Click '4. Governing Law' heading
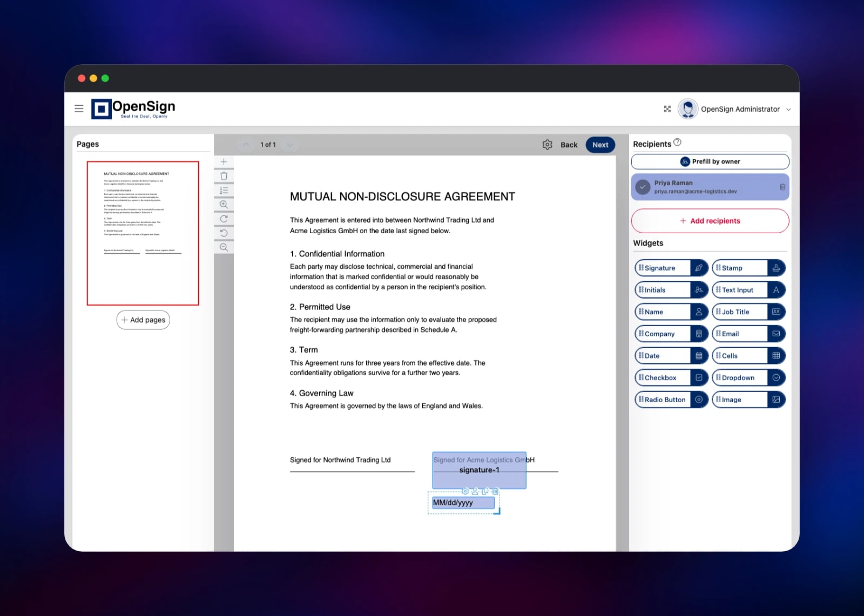864x616 pixels. pyautogui.click(x=321, y=393)
